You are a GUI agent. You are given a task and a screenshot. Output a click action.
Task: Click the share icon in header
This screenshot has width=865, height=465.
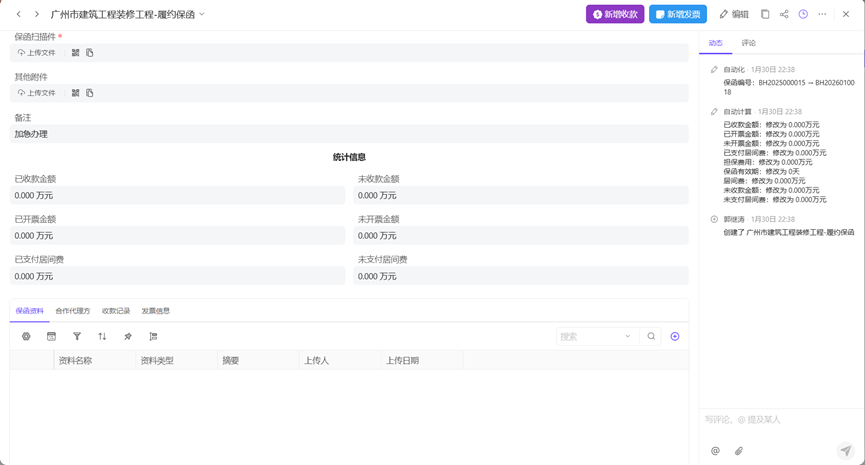pyautogui.click(x=784, y=15)
